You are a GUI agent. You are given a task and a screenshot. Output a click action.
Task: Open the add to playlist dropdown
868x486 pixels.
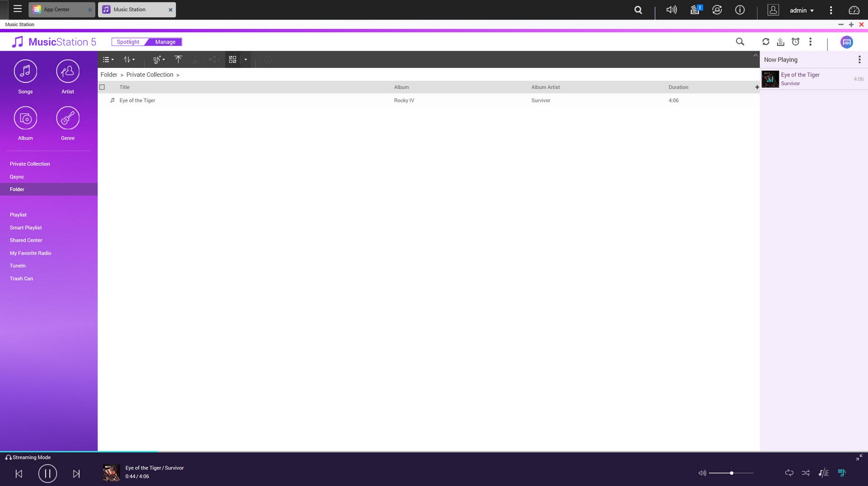click(159, 60)
